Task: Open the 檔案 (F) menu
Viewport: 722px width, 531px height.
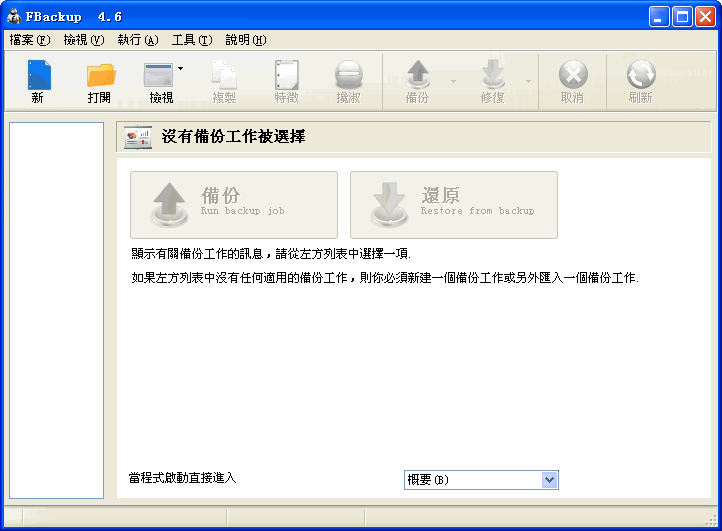Action: [29, 40]
